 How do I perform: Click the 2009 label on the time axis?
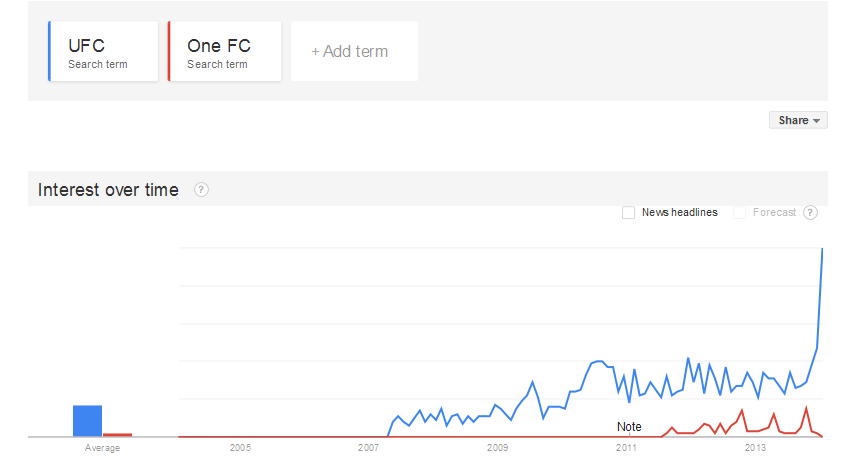pos(498,448)
